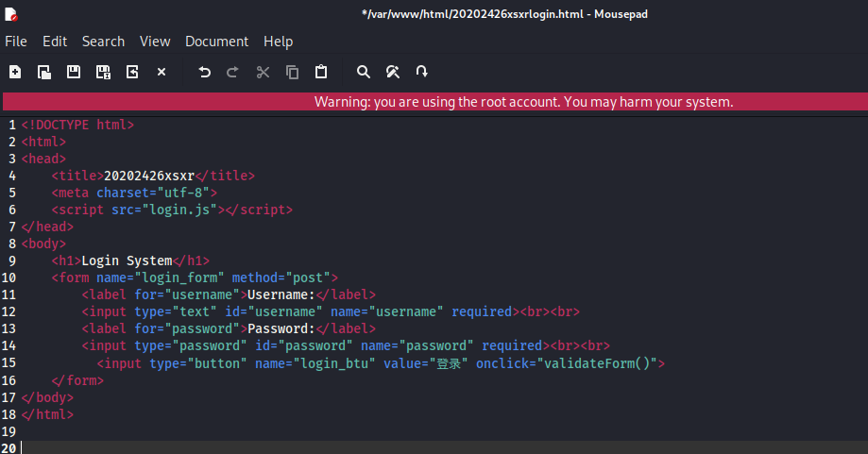The height and width of the screenshot is (454, 868).
Task: Click the closing "</form>" tag
Action: pos(77,381)
